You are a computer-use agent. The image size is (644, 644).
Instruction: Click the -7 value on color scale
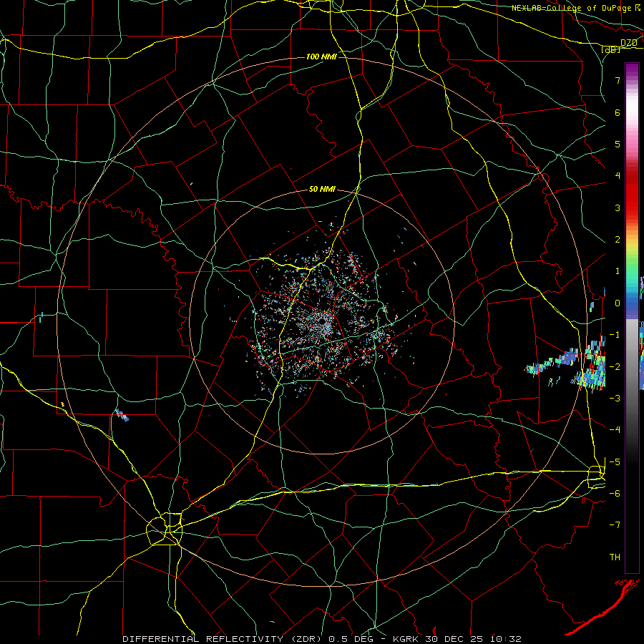tap(615, 525)
